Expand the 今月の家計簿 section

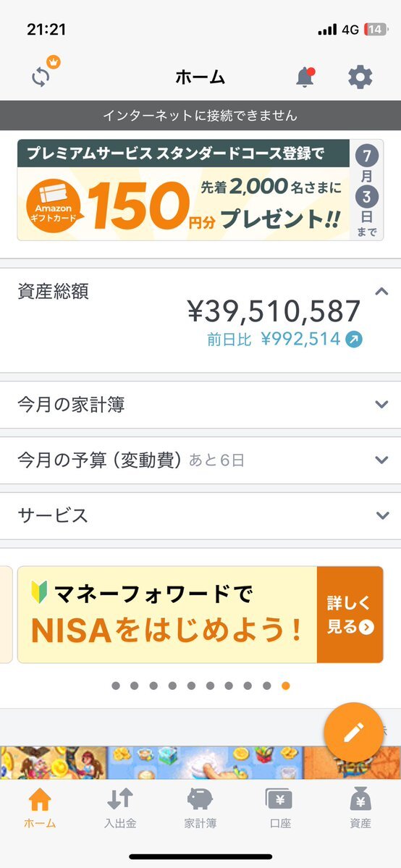click(200, 405)
